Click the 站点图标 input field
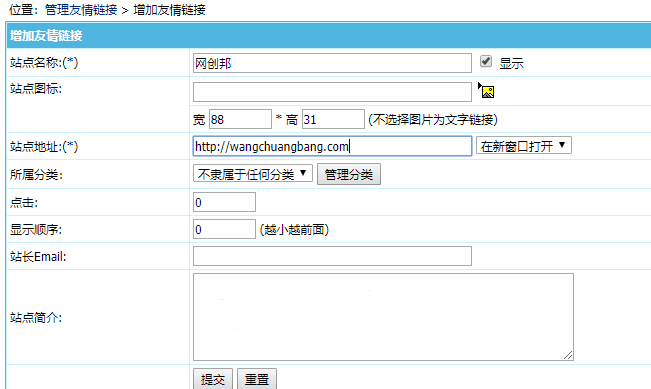The height and width of the screenshot is (389, 651). (332, 92)
